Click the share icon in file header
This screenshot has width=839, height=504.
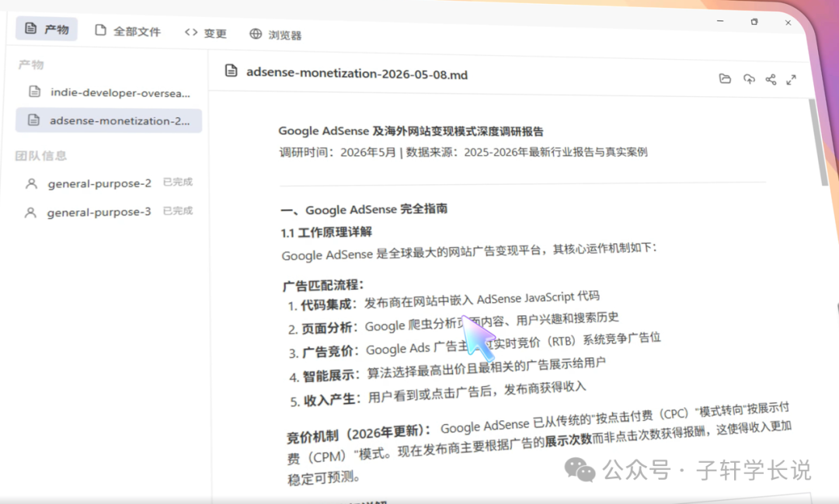pos(771,80)
